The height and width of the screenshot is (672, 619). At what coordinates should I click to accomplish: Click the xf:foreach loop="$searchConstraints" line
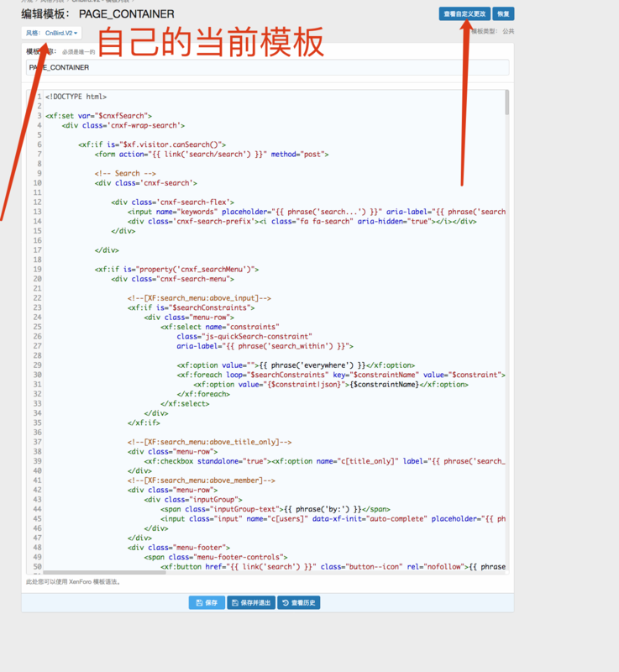click(x=341, y=375)
